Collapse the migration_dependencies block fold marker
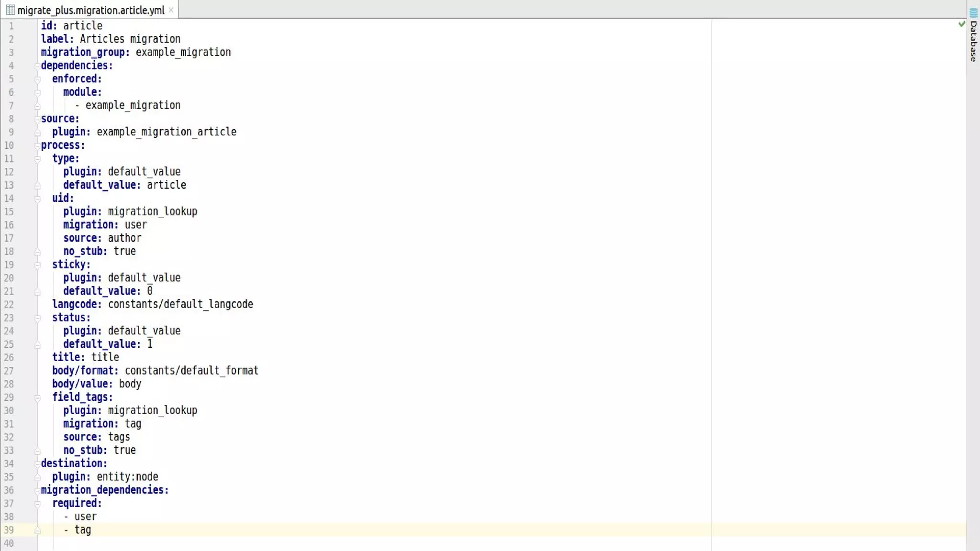Screen dimensions: 980x551 pyautogui.click(x=37, y=490)
